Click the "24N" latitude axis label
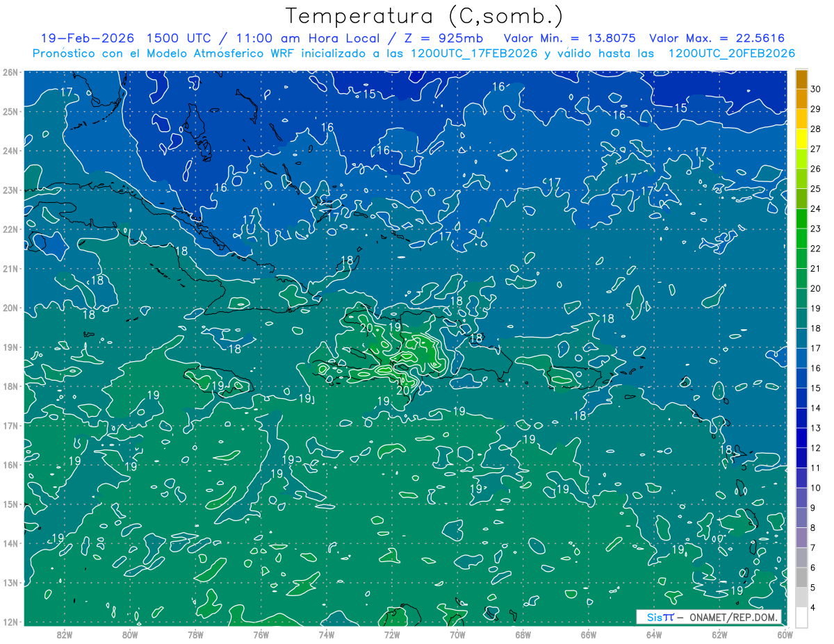 tap(10, 151)
